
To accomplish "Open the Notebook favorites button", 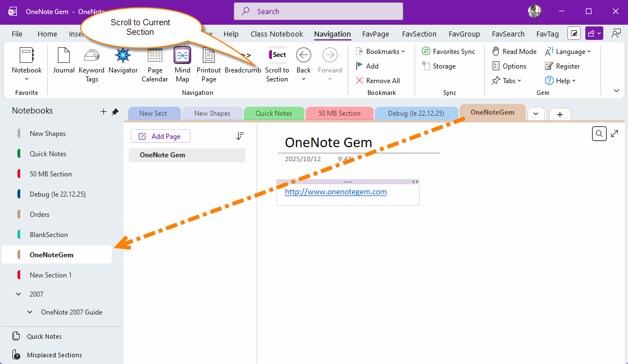I will (26, 64).
